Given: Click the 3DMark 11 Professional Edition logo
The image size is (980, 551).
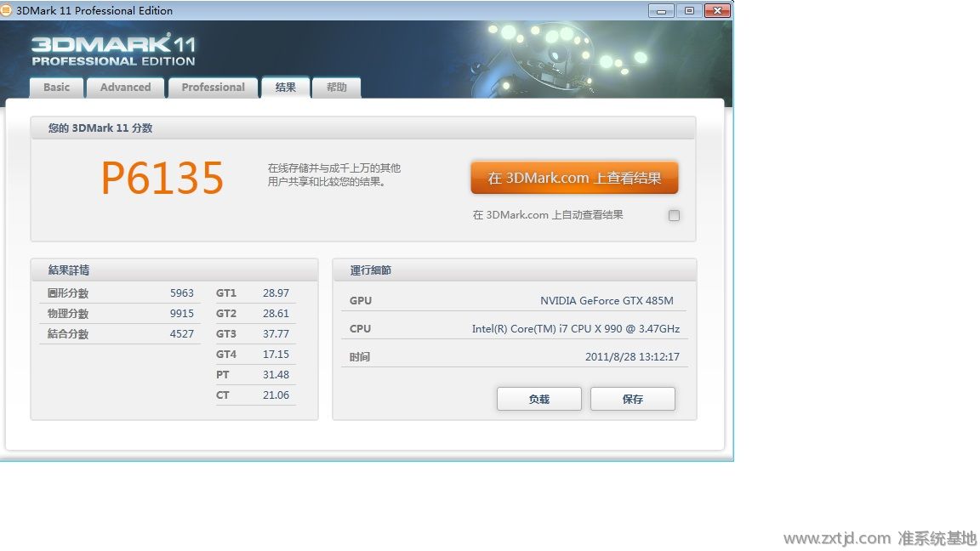Looking at the screenshot, I should [x=113, y=51].
